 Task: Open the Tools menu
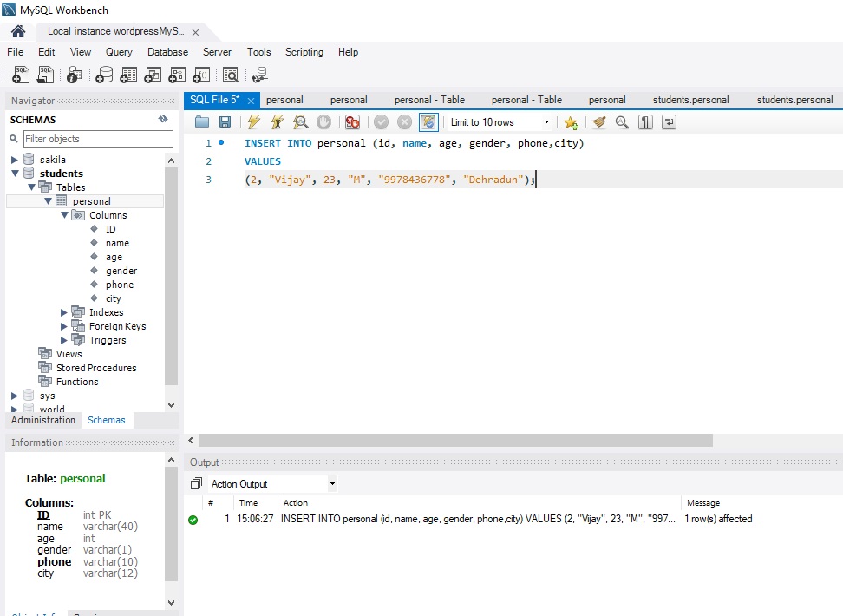258,52
